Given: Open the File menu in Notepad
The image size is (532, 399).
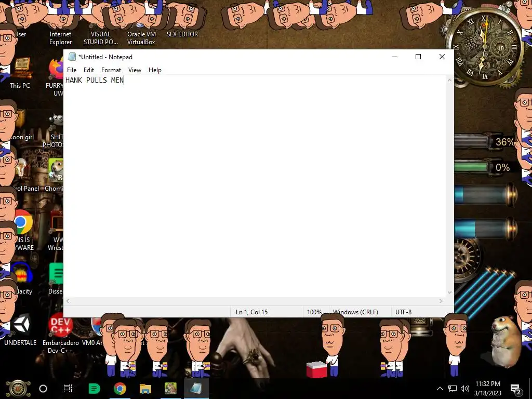Looking at the screenshot, I should (x=72, y=70).
